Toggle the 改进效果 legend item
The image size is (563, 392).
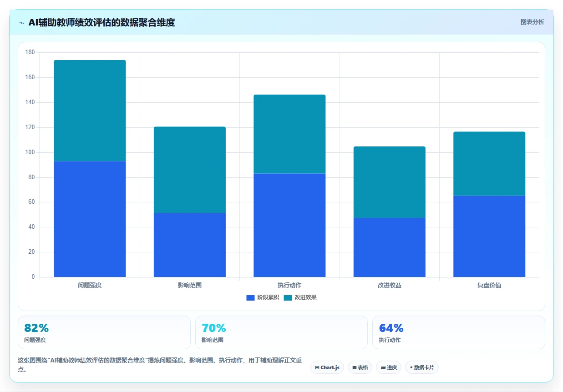(300, 297)
